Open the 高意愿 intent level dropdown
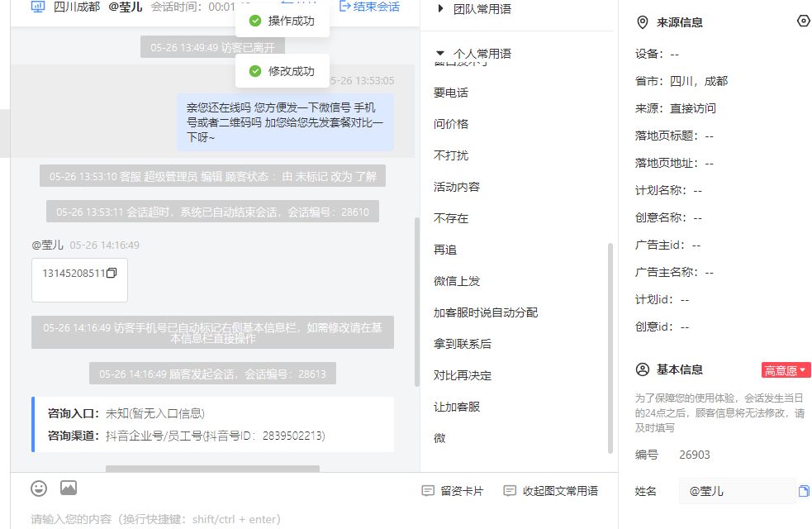 [x=785, y=370]
